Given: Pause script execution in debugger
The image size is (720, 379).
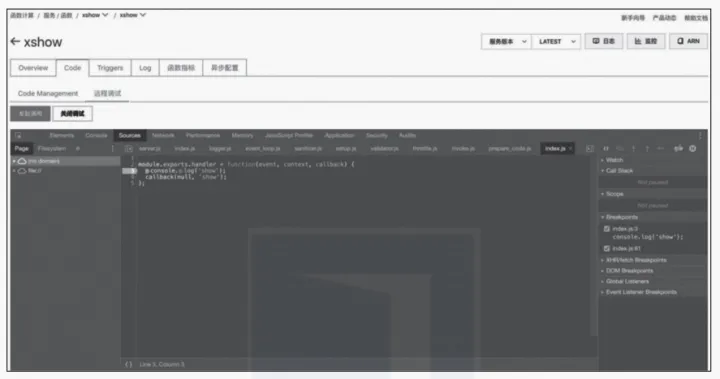Looking at the screenshot, I should click(606, 148).
